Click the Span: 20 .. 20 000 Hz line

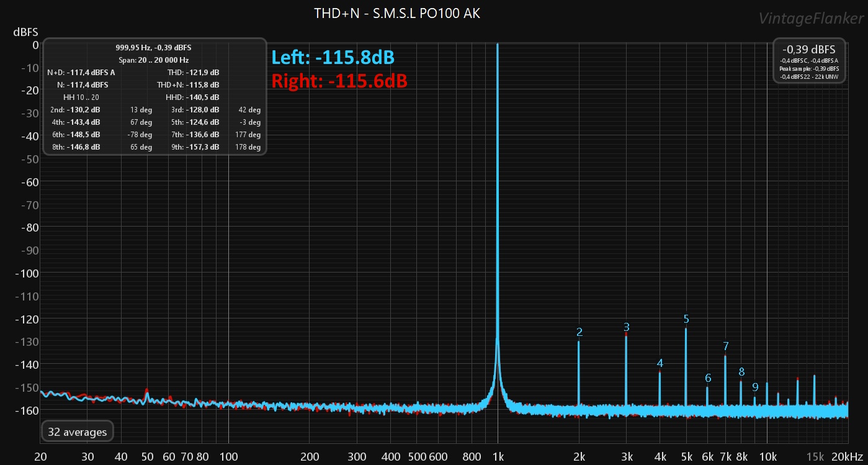point(153,60)
